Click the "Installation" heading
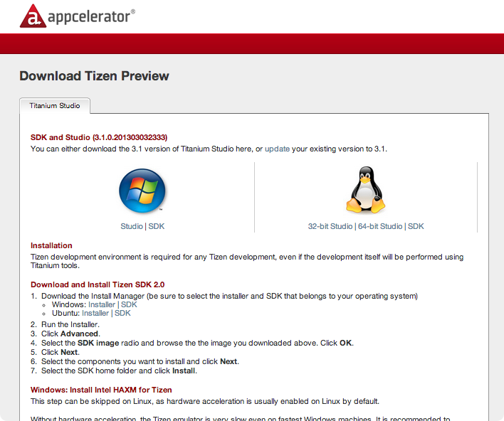The image size is (504, 421). click(x=51, y=245)
